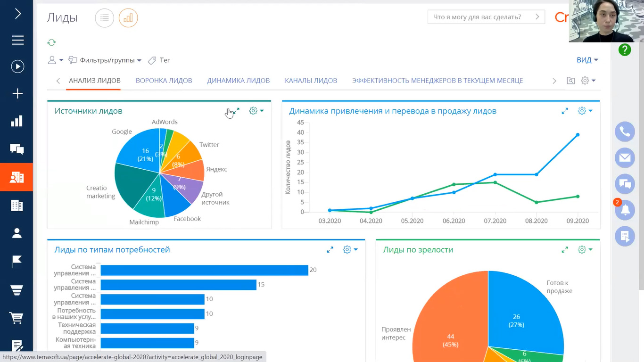
Task: Expand Динамика привлечения chart to fullscreen
Action: 565,111
